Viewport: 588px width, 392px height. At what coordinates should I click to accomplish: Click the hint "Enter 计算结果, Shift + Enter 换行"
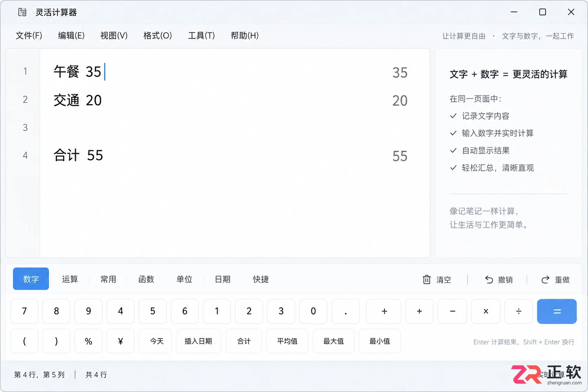524,342
